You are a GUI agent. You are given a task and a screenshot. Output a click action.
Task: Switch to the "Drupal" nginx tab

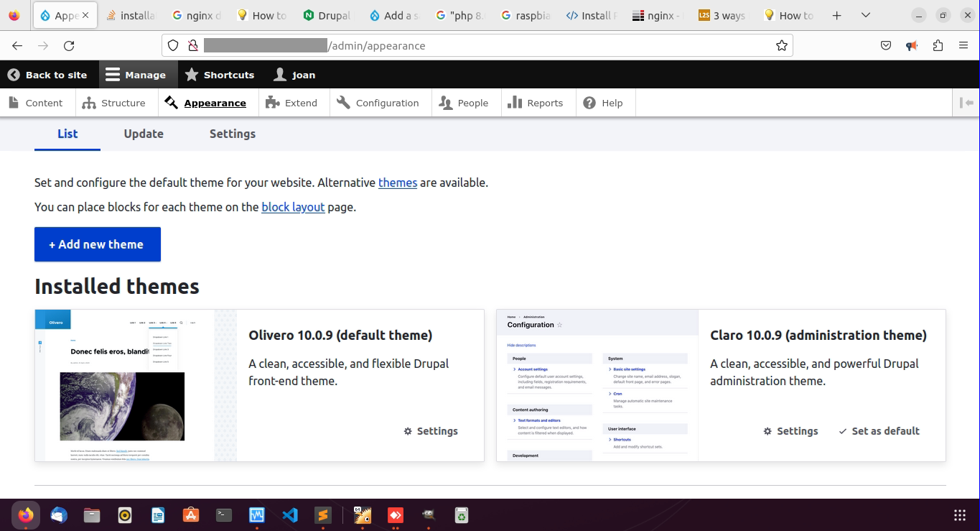[327, 15]
